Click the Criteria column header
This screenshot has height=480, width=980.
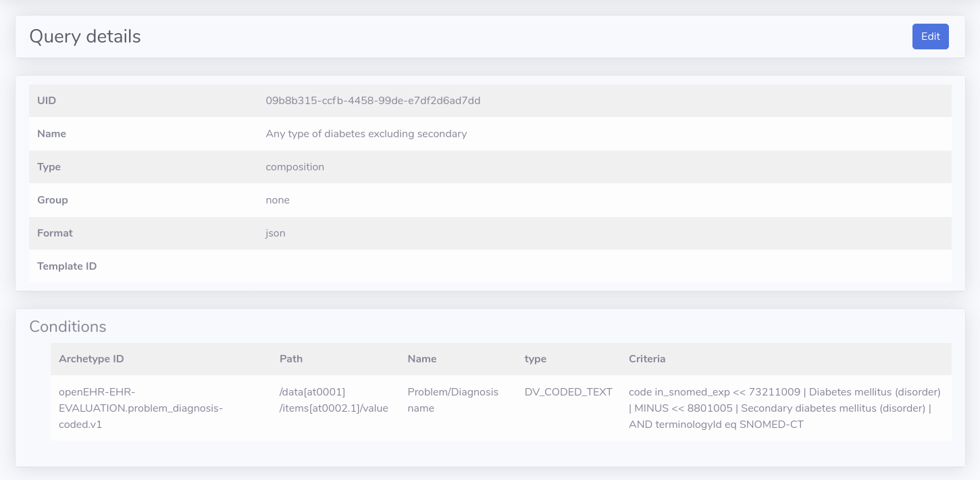[647, 359]
